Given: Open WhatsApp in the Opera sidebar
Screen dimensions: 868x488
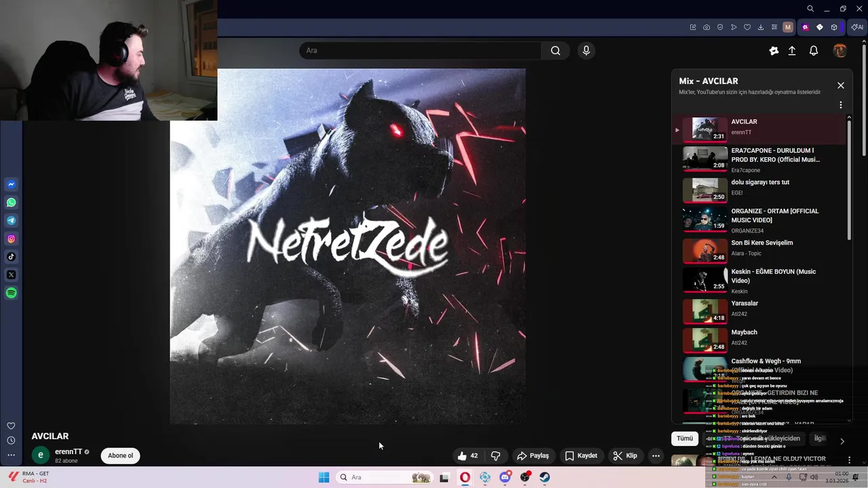Looking at the screenshot, I should click(x=11, y=203).
